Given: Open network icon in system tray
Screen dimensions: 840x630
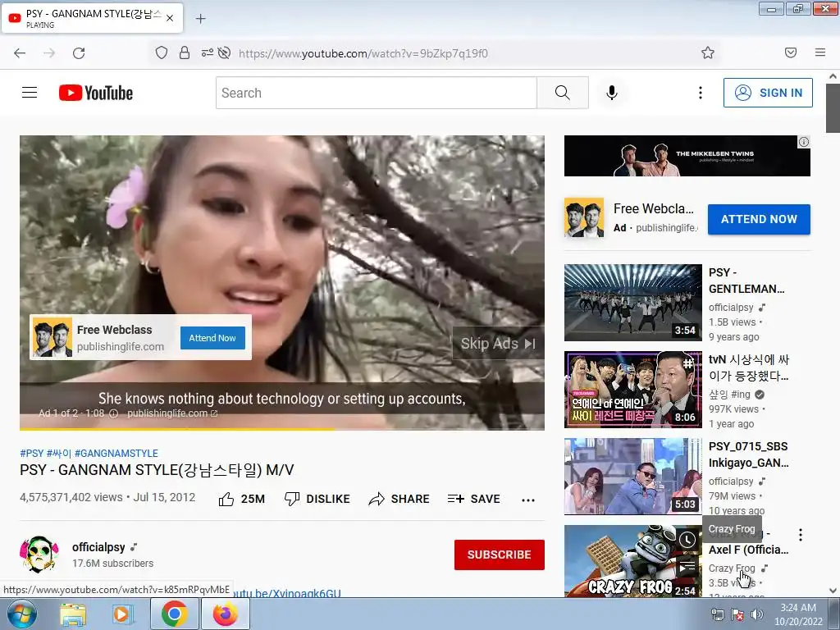Looking at the screenshot, I should tap(717, 614).
